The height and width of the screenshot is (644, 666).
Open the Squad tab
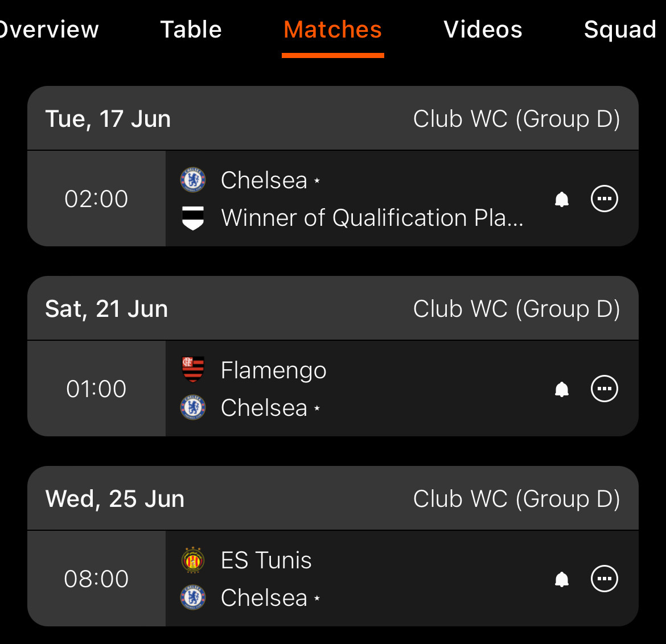pyautogui.click(x=620, y=29)
